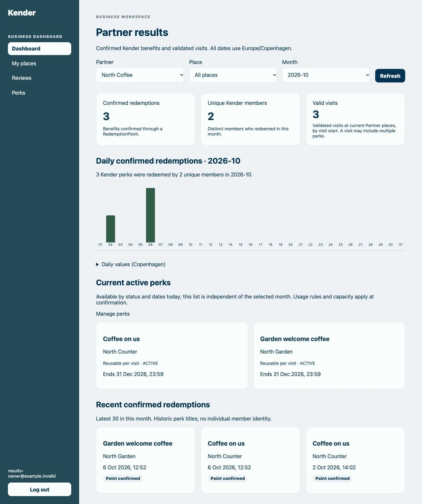Select the chart bar for day 02

(x=110, y=229)
